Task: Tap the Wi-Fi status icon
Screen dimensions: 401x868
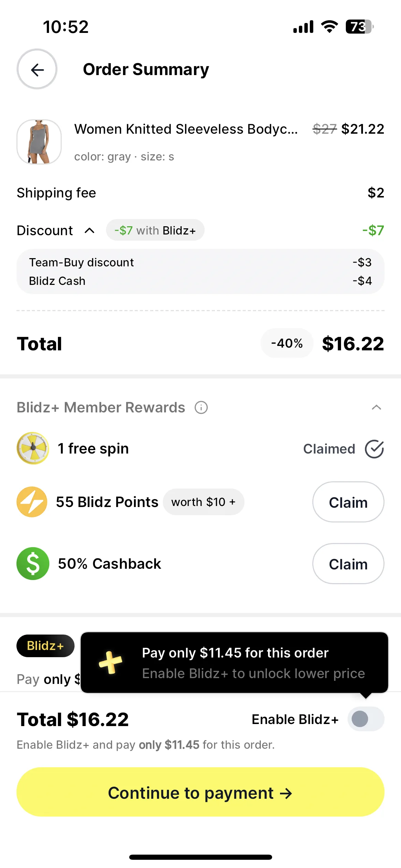Action: (329, 27)
